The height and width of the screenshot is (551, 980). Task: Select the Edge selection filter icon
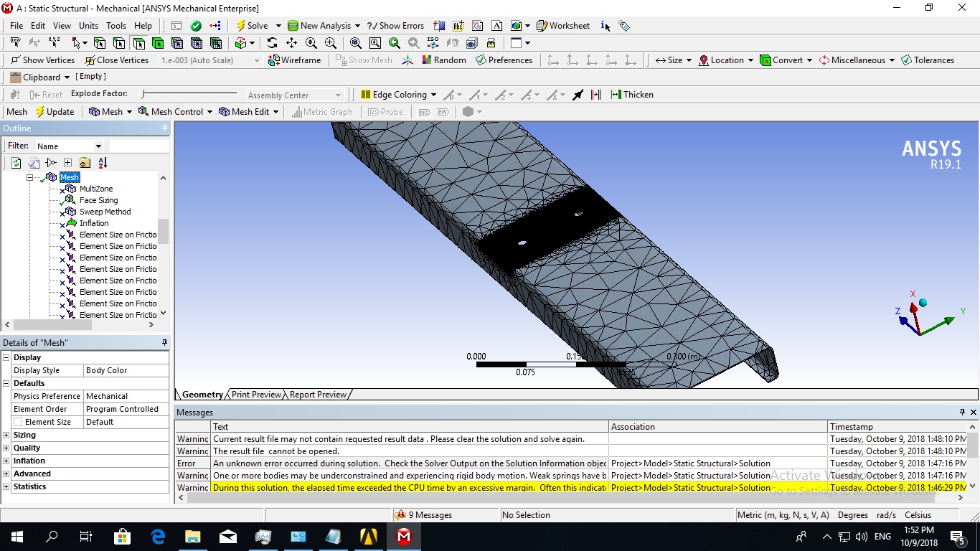(119, 43)
